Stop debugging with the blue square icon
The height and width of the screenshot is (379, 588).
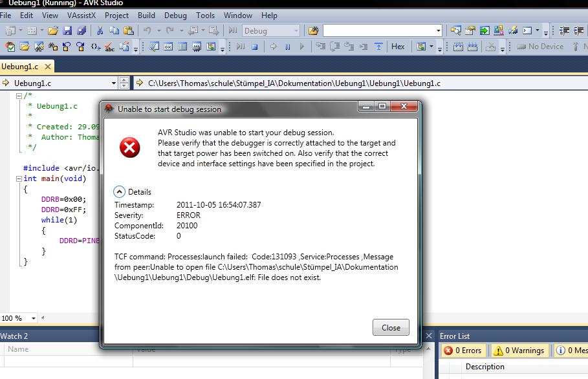pyautogui.click(x=255, y=47)
